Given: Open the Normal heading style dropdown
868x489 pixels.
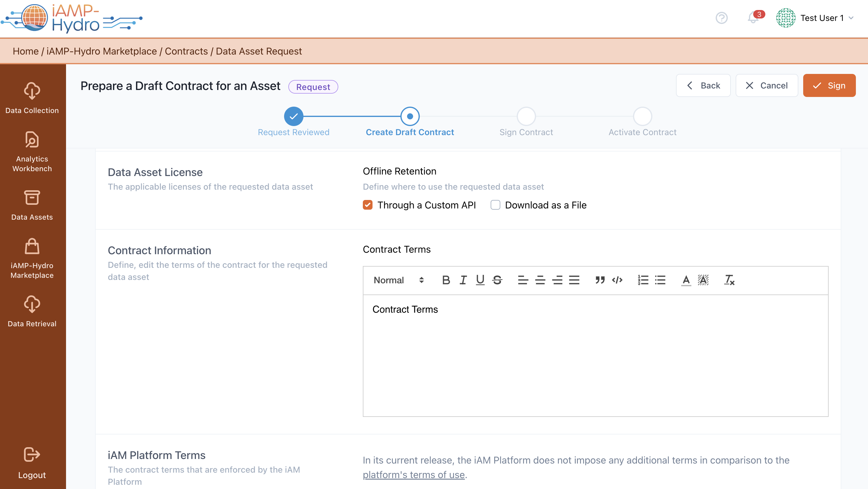Looking at the screenshot, I should point(399,280).
